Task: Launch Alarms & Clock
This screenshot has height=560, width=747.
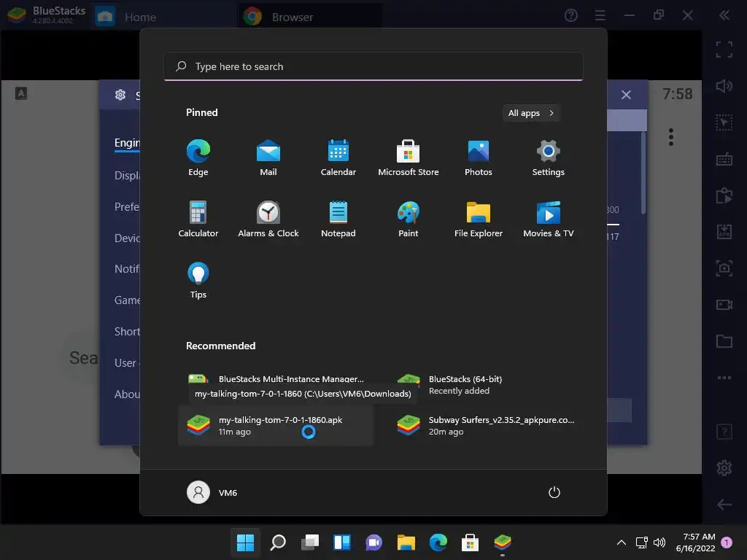Action: (x=268, y=219)
